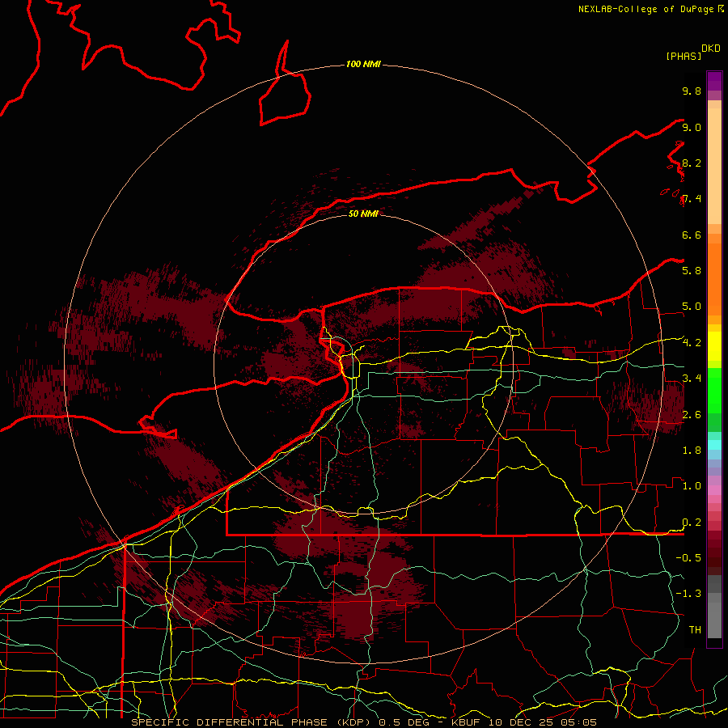
Task: Pick the pink segment of the color bar
Action: (714, 490)
